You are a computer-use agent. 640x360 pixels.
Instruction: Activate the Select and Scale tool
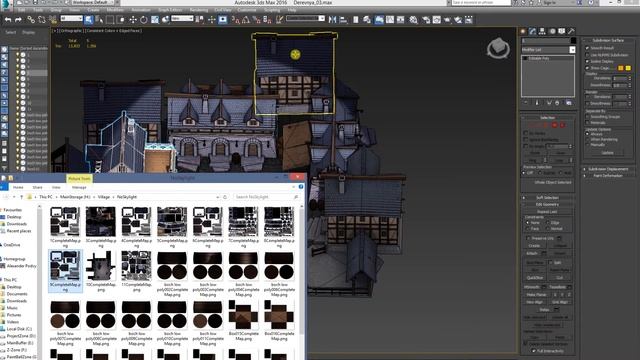point(155,20)
